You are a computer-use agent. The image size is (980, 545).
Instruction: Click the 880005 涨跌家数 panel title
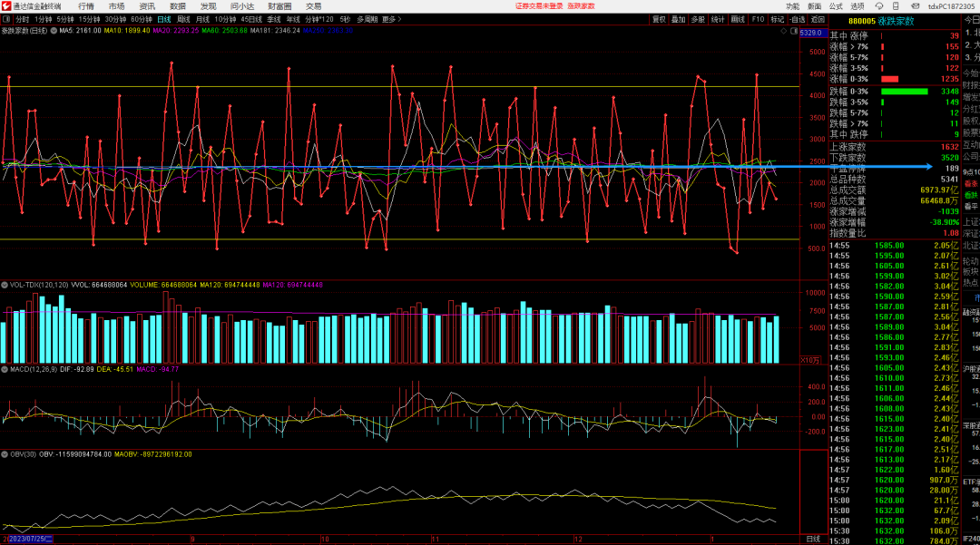[880, 21]
